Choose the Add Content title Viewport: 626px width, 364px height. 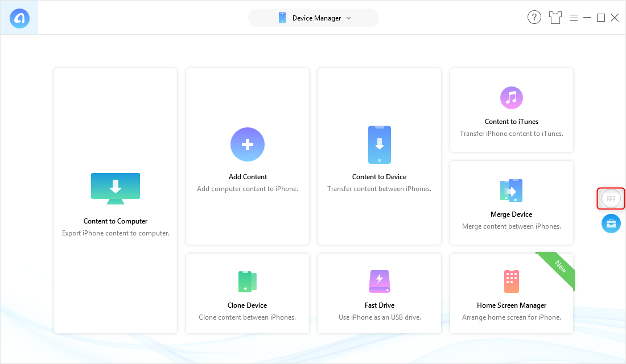pos(248,177)
